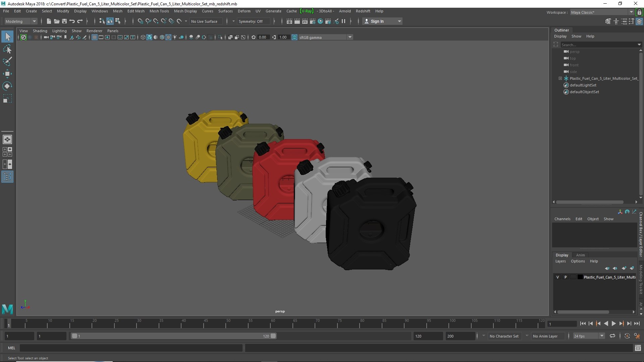Viewport: 644px width, 362px height.
Task: Open the 24 fps frame rate dropdown
Action: click(x=588, y=336)
